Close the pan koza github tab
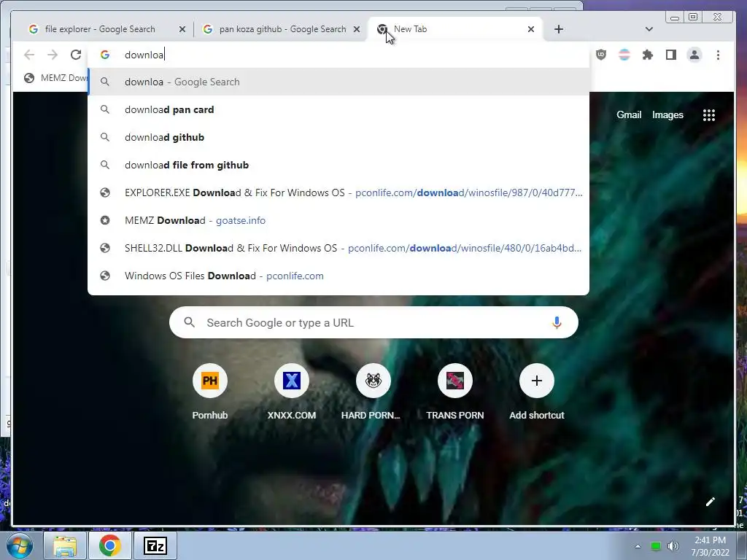The image size is (747, 560). click(x=356, y=29)
